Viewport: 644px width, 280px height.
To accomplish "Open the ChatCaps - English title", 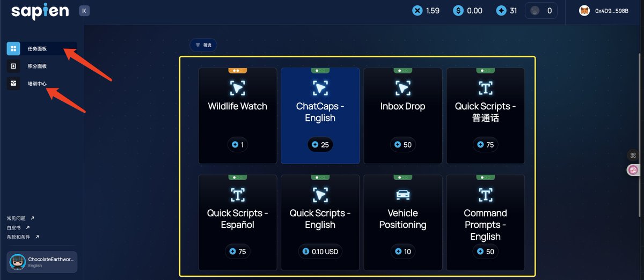I will [320, 112].
